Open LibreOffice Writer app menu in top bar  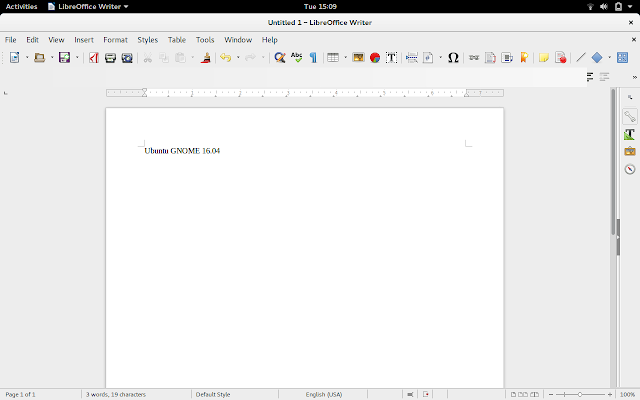click(88, 7)
